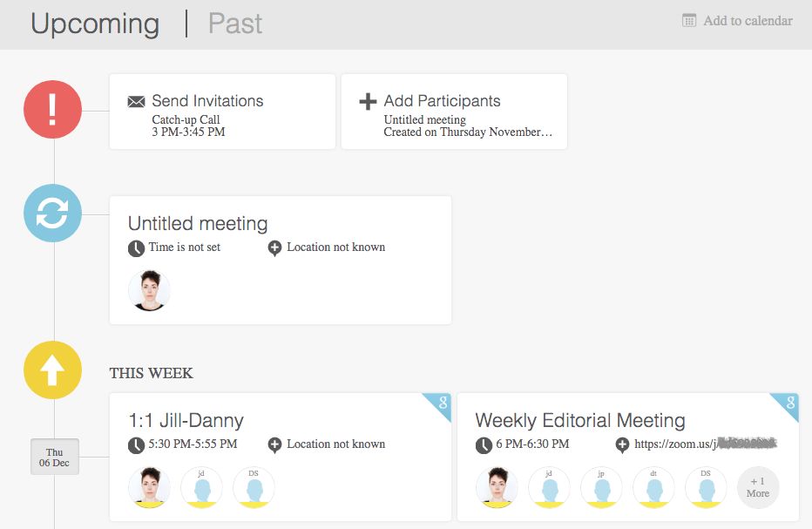
Task: Expand the +1 More participants bubble
Action: (x=758, y=488)
